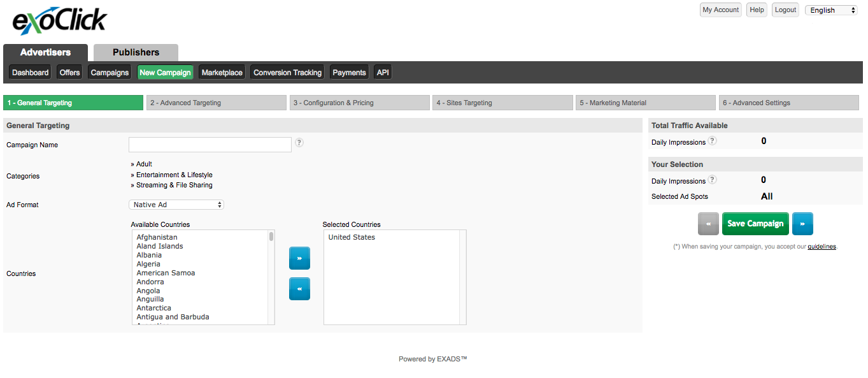Select step 1 - General Targeting

73,103
